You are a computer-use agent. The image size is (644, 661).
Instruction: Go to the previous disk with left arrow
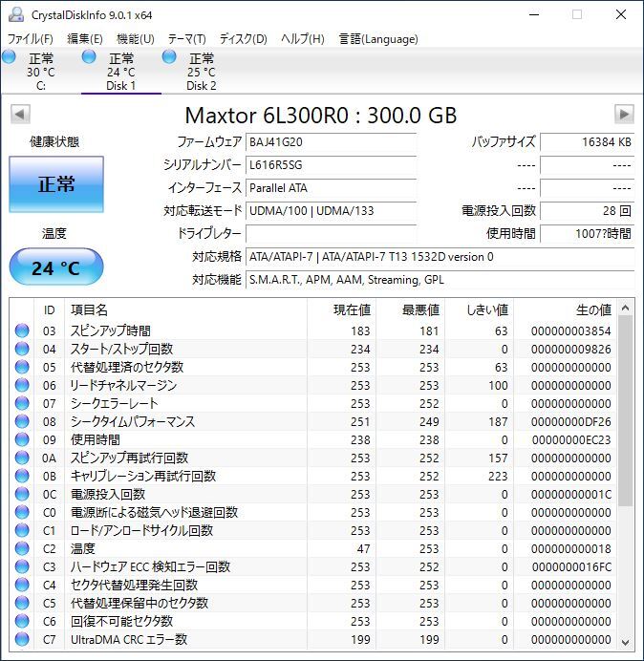[x=19, y=115]
